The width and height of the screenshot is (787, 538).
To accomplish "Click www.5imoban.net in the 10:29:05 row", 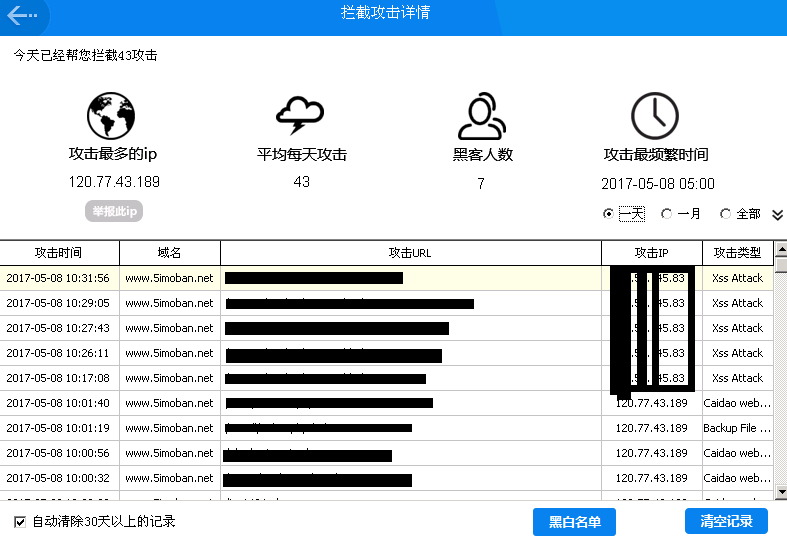I will (169, 303).
